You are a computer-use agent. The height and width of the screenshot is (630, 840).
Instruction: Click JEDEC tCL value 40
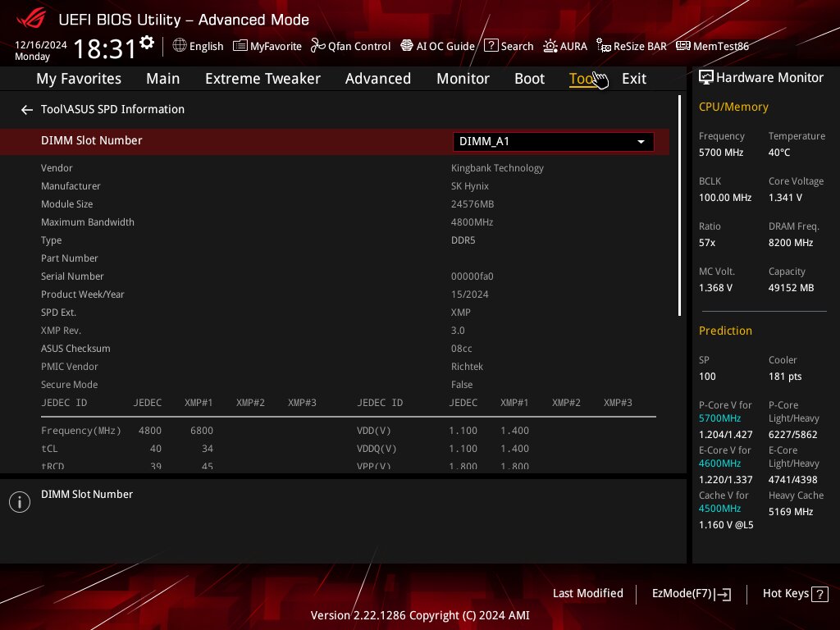(x=155, y=449)
